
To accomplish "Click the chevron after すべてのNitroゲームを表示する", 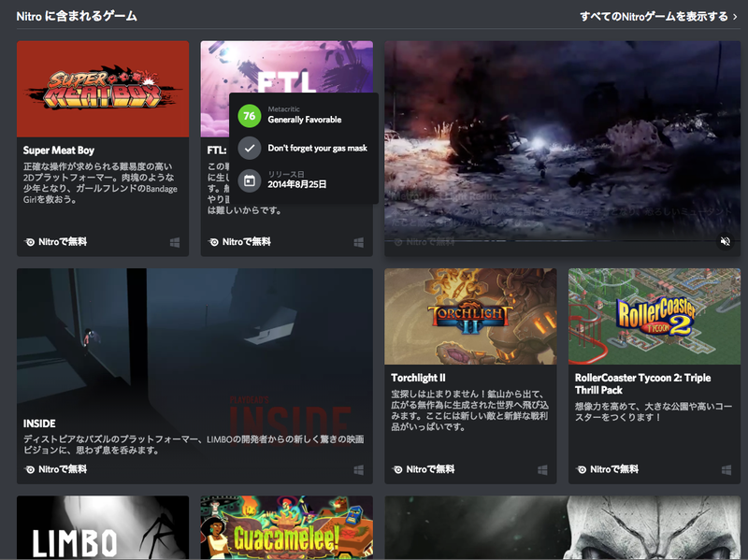I will tap(736, 16).
